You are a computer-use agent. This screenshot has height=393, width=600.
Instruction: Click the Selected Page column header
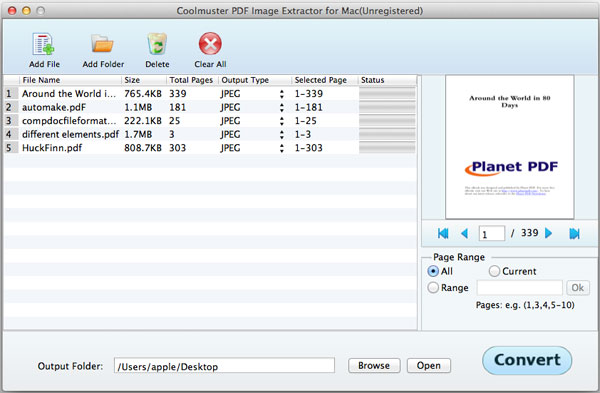(325, 80)
